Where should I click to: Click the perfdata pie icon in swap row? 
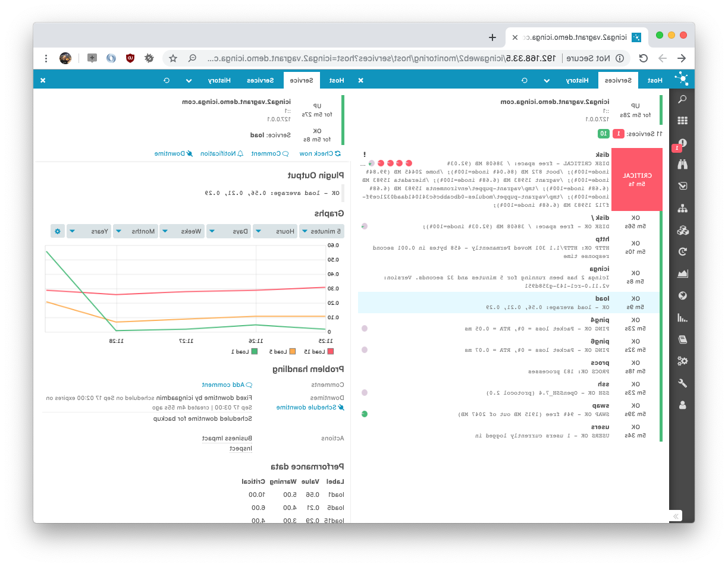click(x=365, y=414)
